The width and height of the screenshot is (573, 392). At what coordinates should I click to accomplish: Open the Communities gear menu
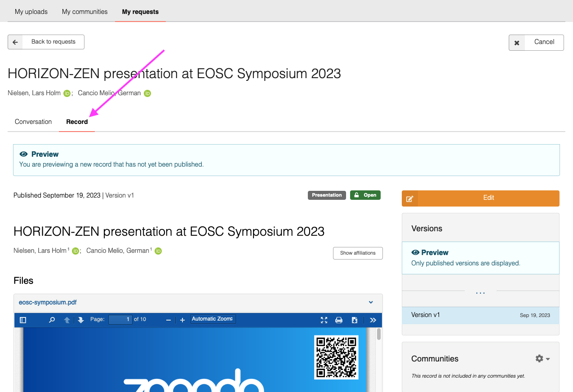(x=542, y=358)
